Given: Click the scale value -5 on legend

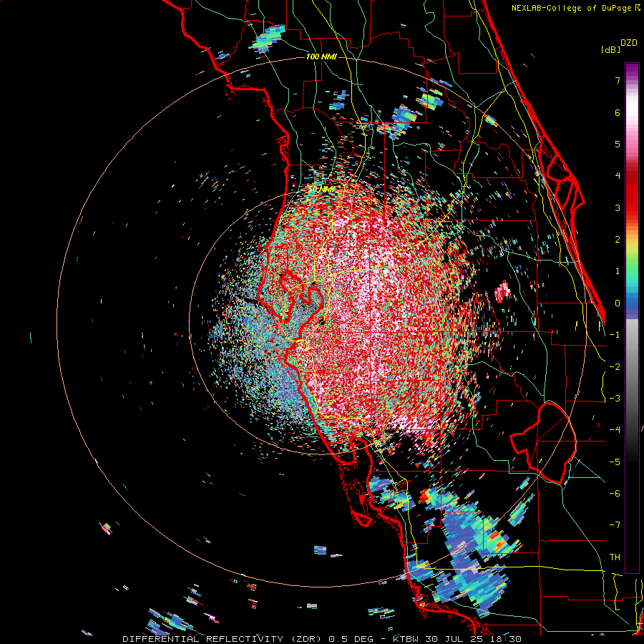Looking at the screenshot, I should click(615, 462).
